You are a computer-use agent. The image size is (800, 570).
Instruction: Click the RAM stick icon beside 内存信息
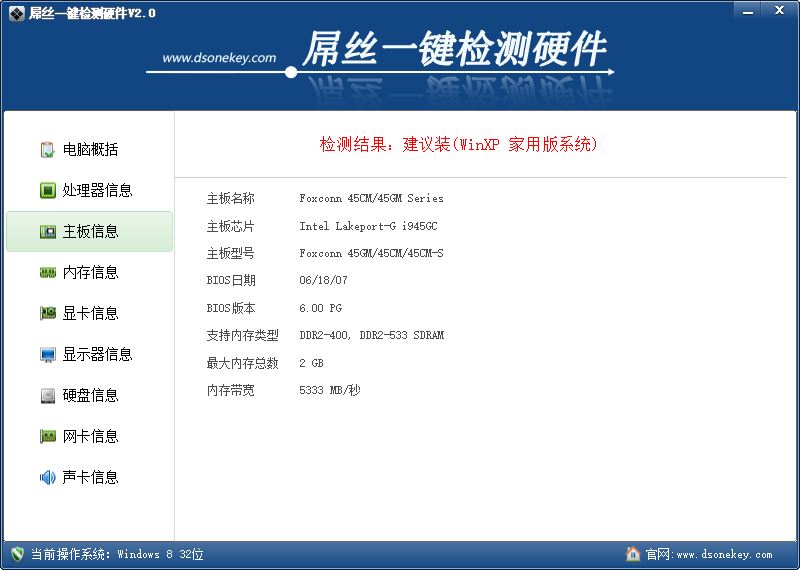point(47,272)
